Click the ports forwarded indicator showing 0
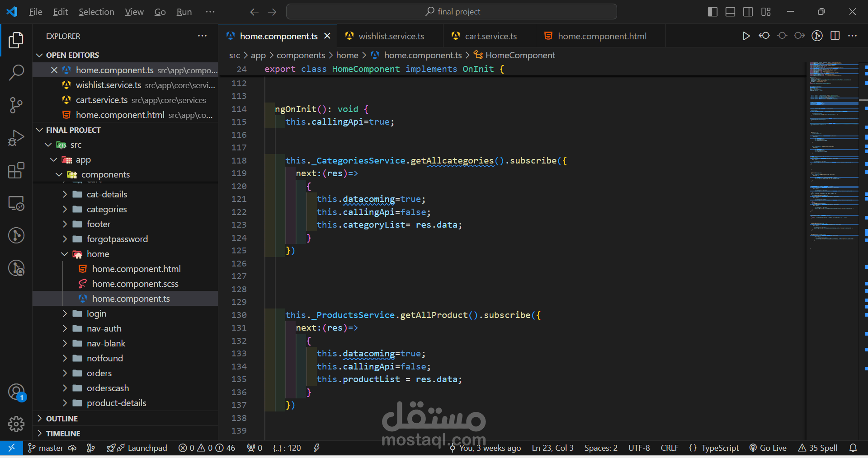 (255, 448)
